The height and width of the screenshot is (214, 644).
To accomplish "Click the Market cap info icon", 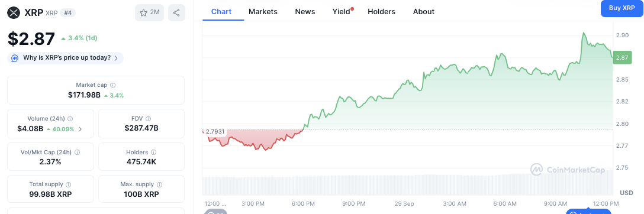I will point(113,85).
